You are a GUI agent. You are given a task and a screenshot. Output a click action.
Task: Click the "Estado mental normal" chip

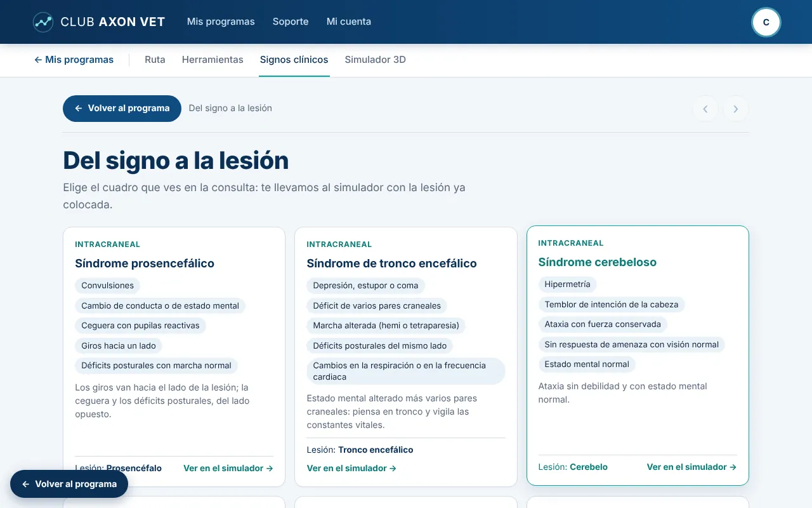tap(587, 364)
